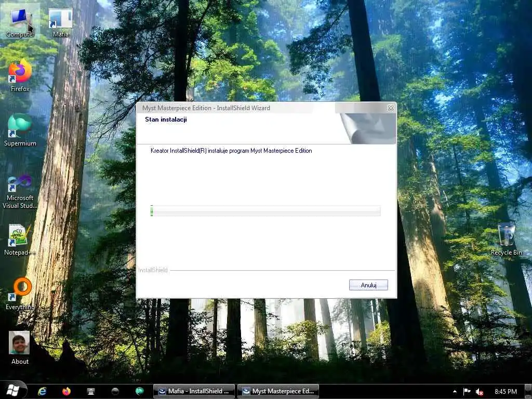Click the Show Desktop strip beside clock
532x399 pixels.
click(x=528, y=392)
